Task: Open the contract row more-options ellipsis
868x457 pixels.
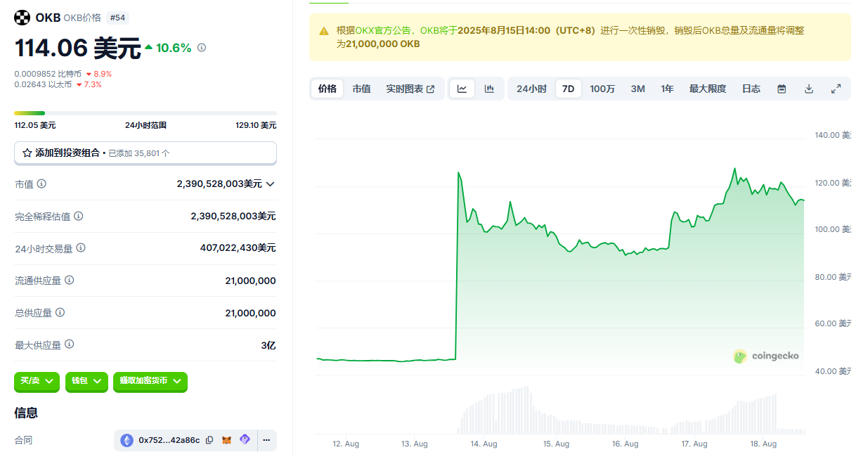Action: (266, 439)
